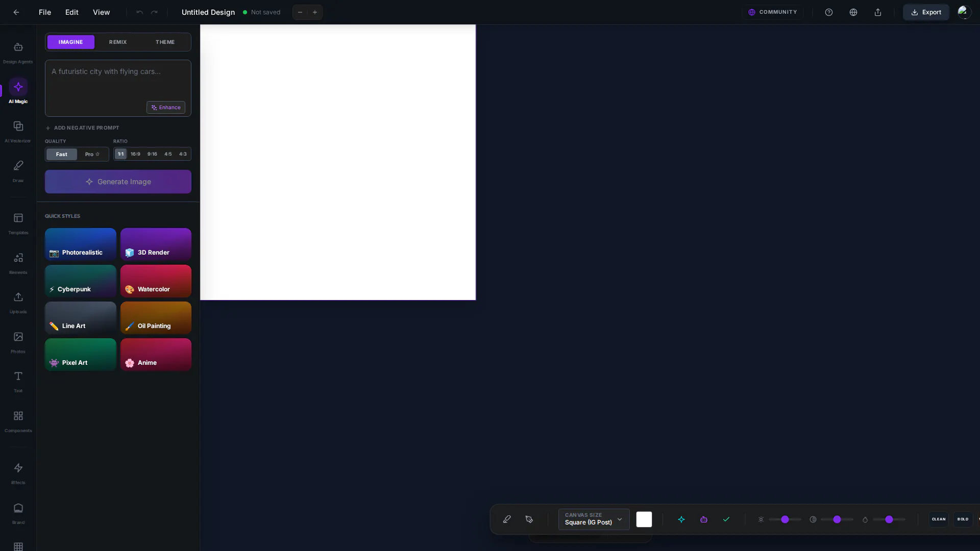Click the Export button
Image resolution: width=980 pixels, height=551 pixels.
click(x=926, y=12)
